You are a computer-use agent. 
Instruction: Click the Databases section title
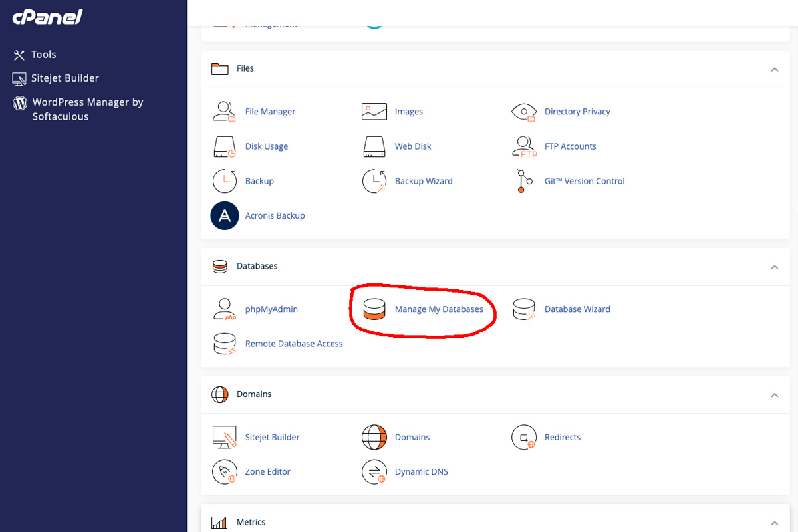(x=257, y=266)
